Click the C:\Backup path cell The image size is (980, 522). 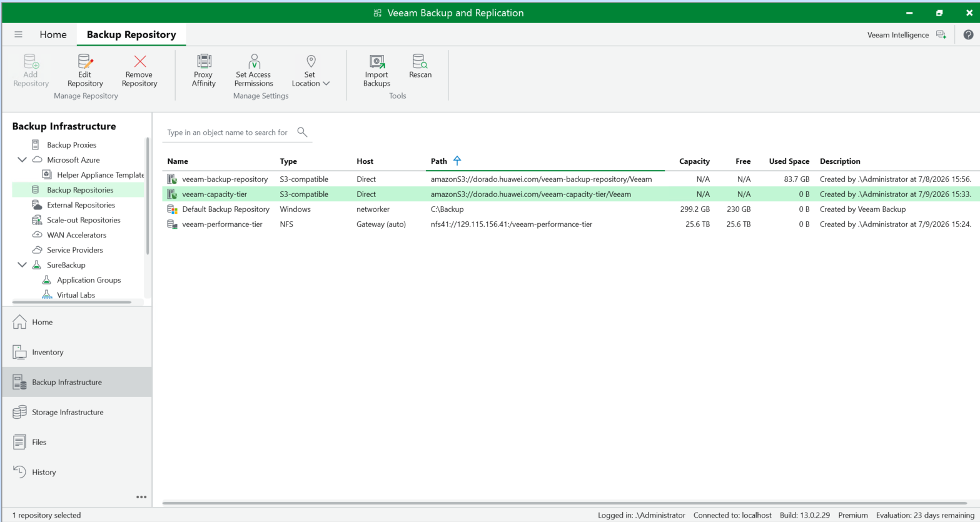point(447,209)
